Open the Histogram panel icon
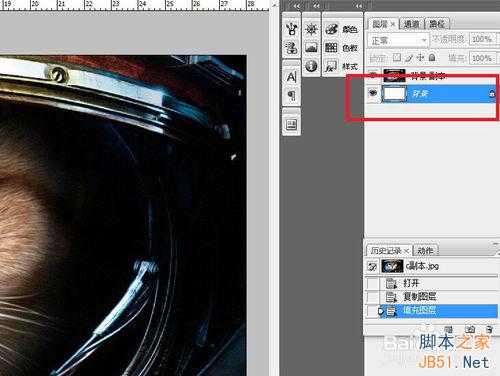Image resolution: width=500 pixels, height=376 pixels. pyautogui.click(x=311, y=48)
